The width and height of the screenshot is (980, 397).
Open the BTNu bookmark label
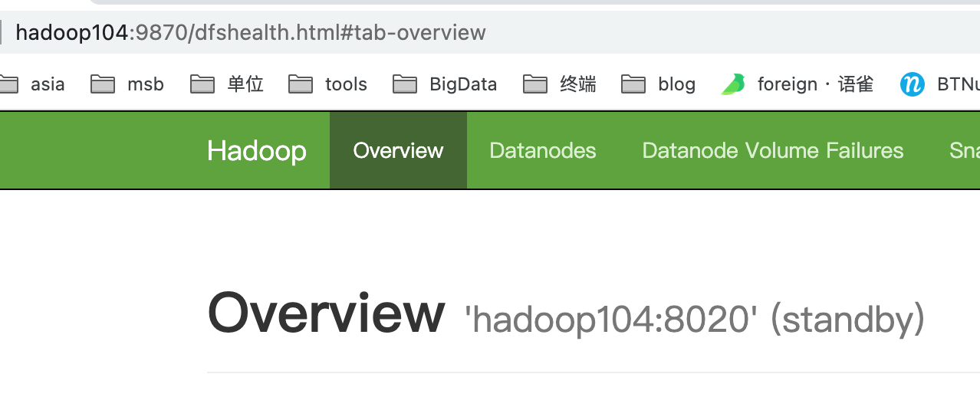point(958,84)
